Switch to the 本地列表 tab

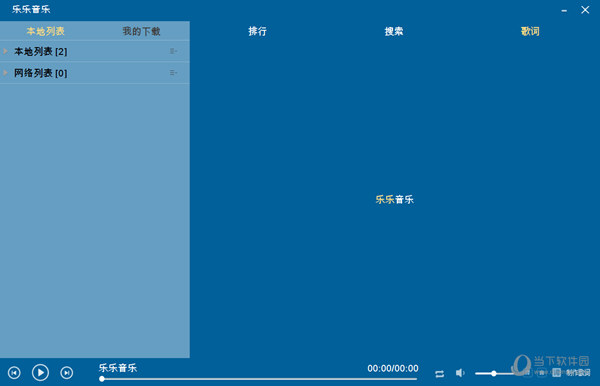point(46,31)
